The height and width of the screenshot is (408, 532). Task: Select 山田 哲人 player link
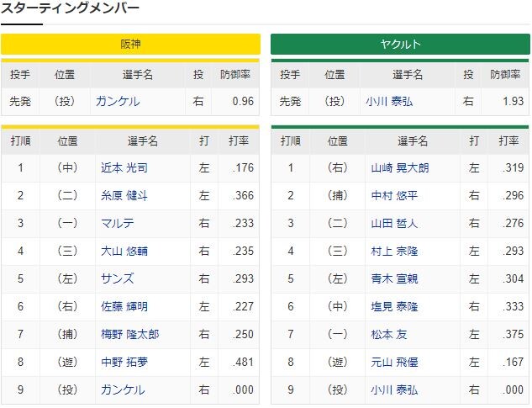pos(394,223)
